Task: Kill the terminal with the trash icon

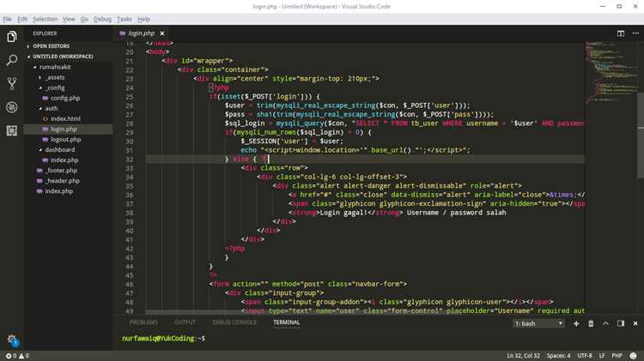Action: [591, 323]
